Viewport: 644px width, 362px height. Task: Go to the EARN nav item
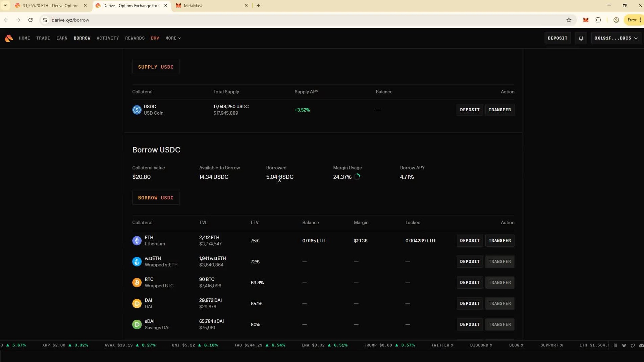62,38
